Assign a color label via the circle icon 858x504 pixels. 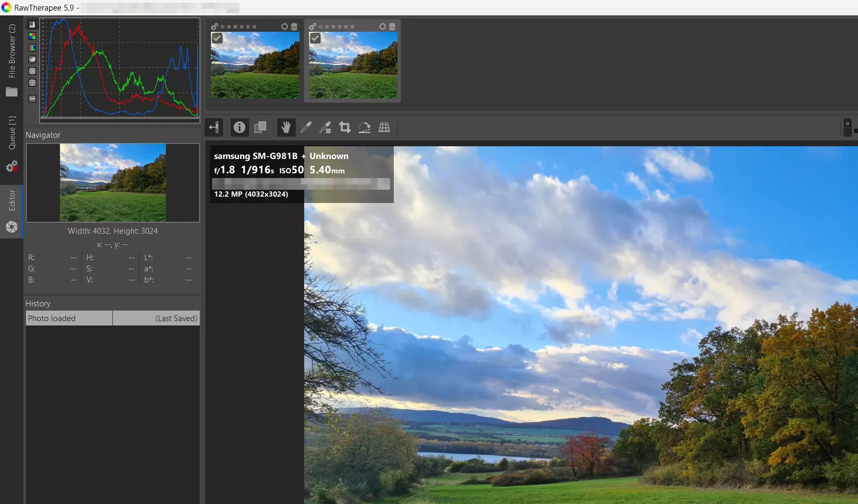(x=284, y=26)
